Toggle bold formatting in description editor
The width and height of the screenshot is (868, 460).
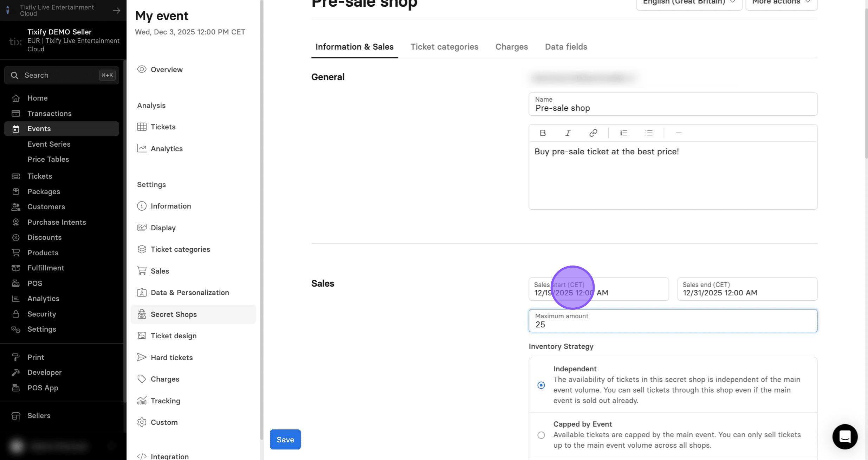click(543, 133)
